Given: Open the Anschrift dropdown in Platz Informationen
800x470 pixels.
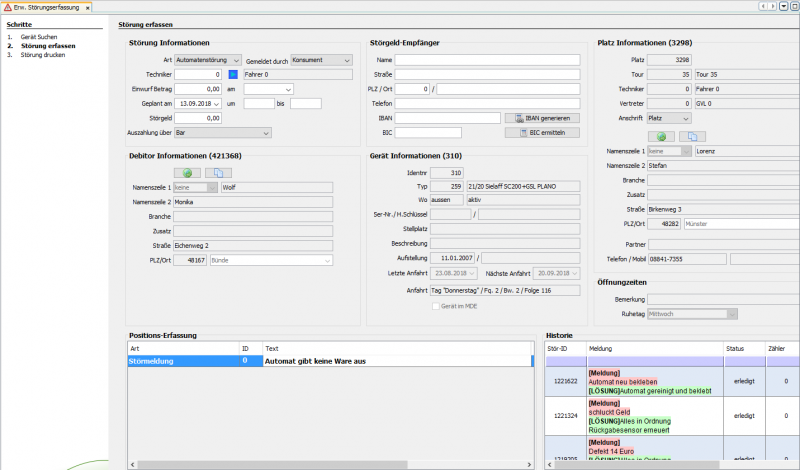Looking at the screenshot, I should pos(686,118).
